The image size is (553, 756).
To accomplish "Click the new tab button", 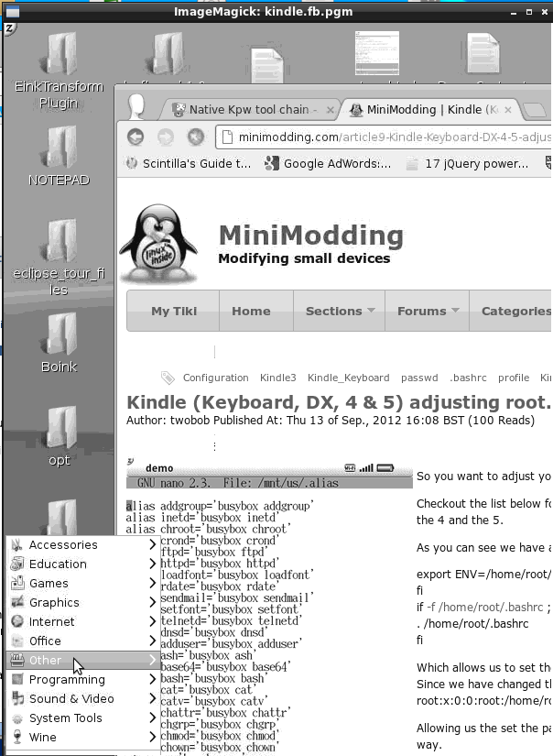I will (x=535, y=110).
